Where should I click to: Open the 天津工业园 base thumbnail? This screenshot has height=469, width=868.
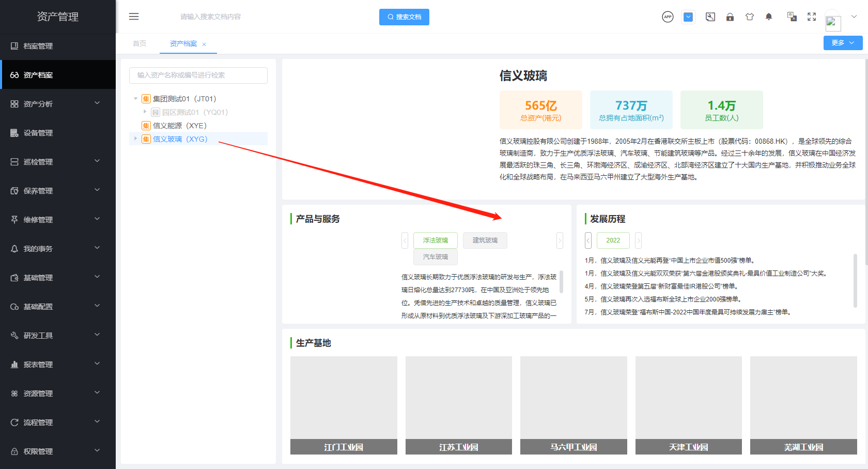(x=689, y=405)
